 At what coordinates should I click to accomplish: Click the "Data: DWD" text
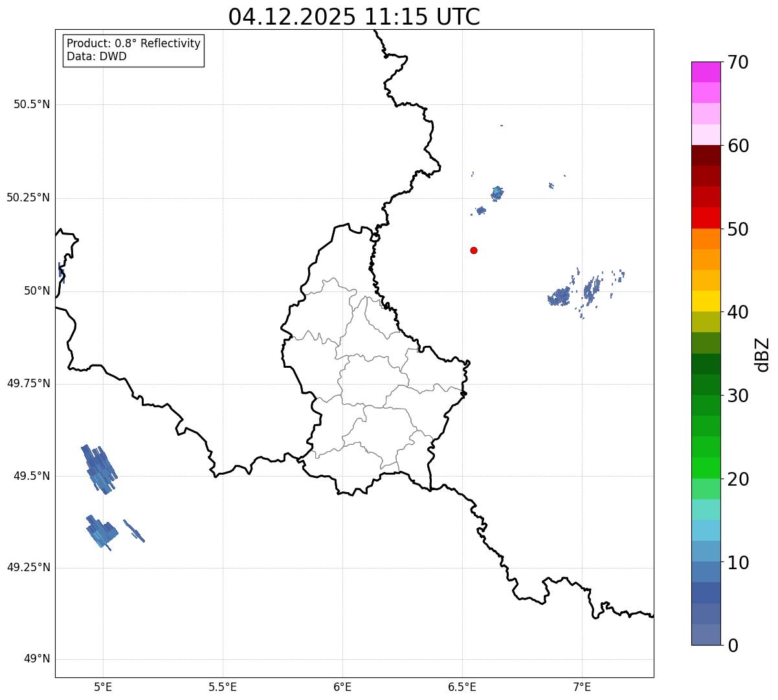pyautogui.click(x=96, y=56)
